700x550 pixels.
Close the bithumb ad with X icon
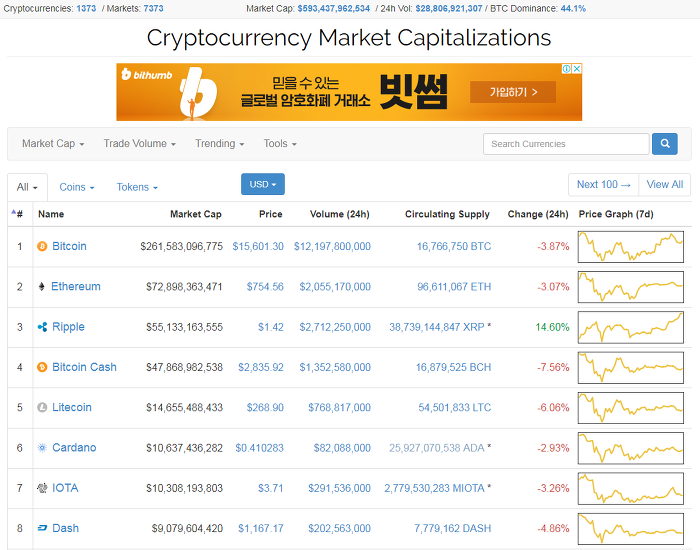pyautogui.click(x=577, y=69)
